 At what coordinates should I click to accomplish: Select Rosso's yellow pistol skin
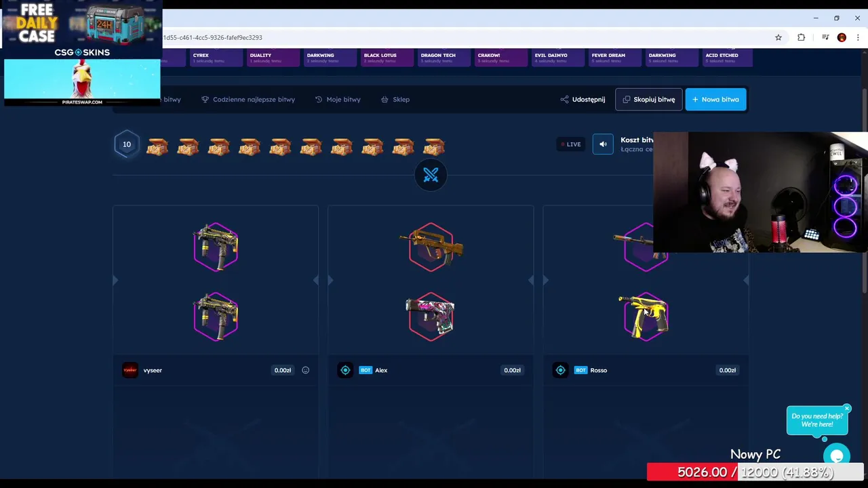tap(645, 316)
